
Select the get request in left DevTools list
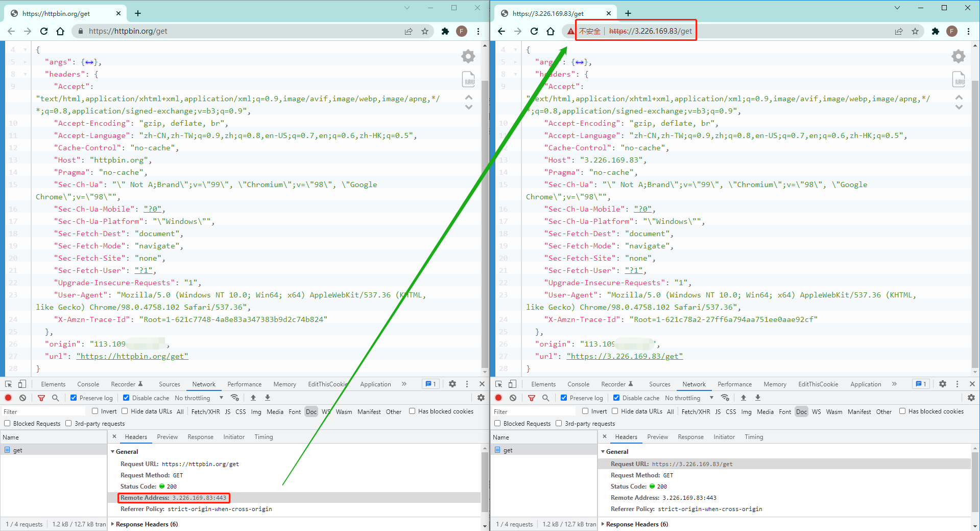pyautogui.click(x=54, y=450)
